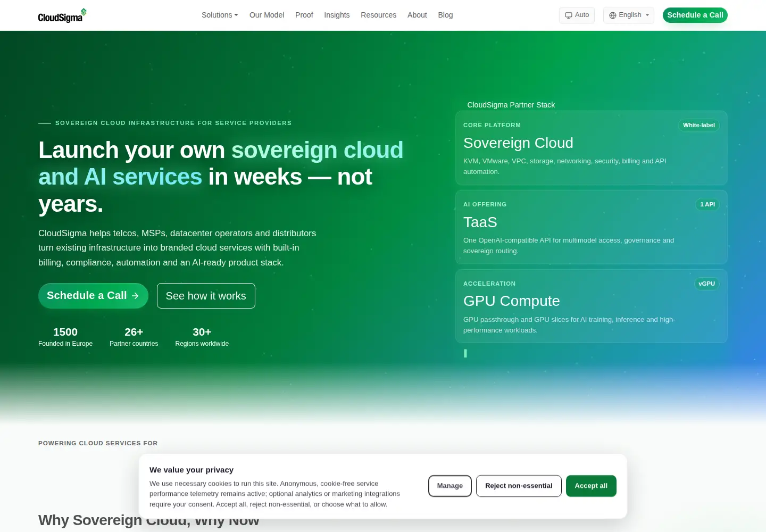The height and width of the screenshot is (532, 766).
Task: Open the English language dropdown
Action: pos(629,15)
